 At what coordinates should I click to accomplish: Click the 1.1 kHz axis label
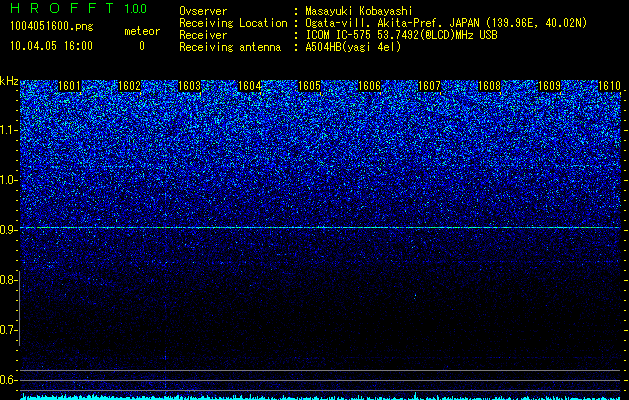click(8, 130)
